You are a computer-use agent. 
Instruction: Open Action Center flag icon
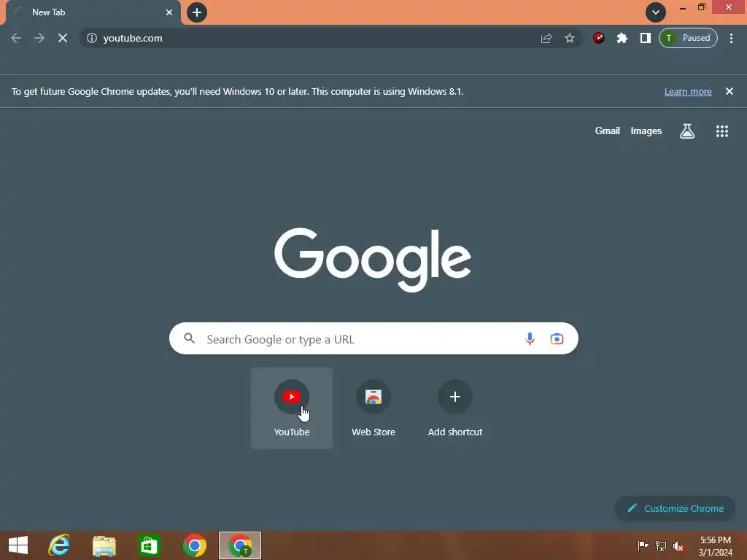pos(643,545)
